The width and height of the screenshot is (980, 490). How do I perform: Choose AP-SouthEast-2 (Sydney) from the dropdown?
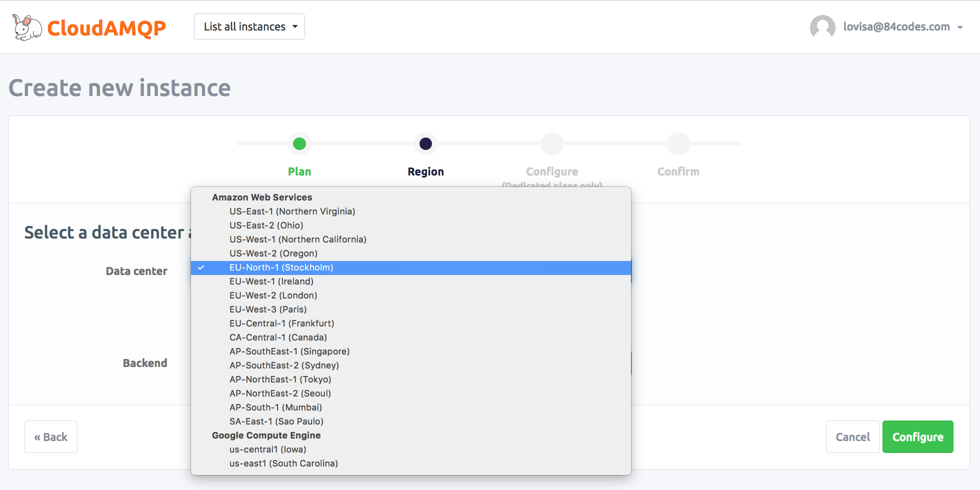[284, 365]
